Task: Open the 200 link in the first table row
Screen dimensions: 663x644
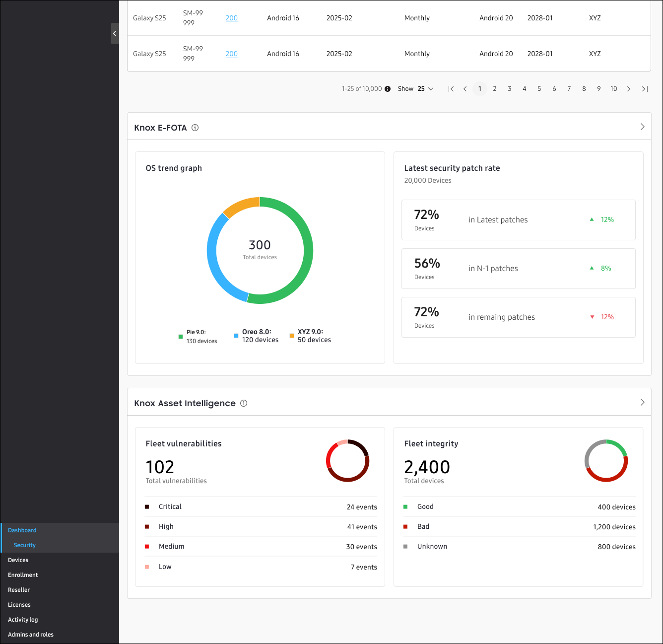Action: click(x=231, y=18)
